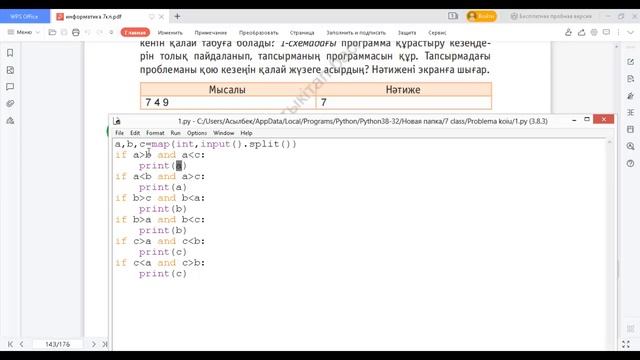Select the Преобразовать ribbon tab
This screenshot has width=640, height=360.
[258, 33]
